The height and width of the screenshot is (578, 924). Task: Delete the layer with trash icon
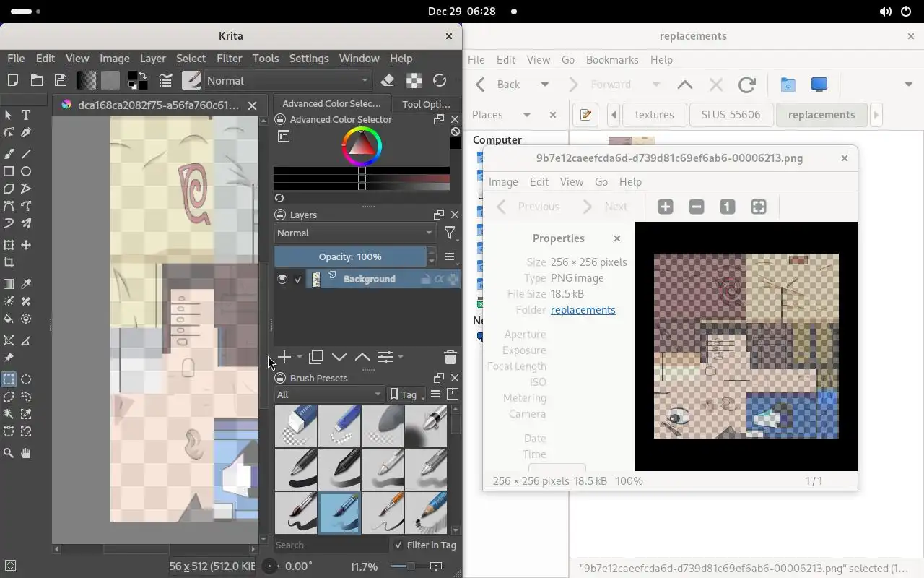pyautogui.click(x=450, y=357)
